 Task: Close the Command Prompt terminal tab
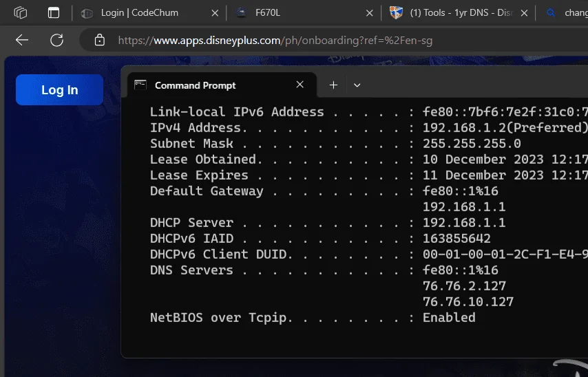coord(300,85)
